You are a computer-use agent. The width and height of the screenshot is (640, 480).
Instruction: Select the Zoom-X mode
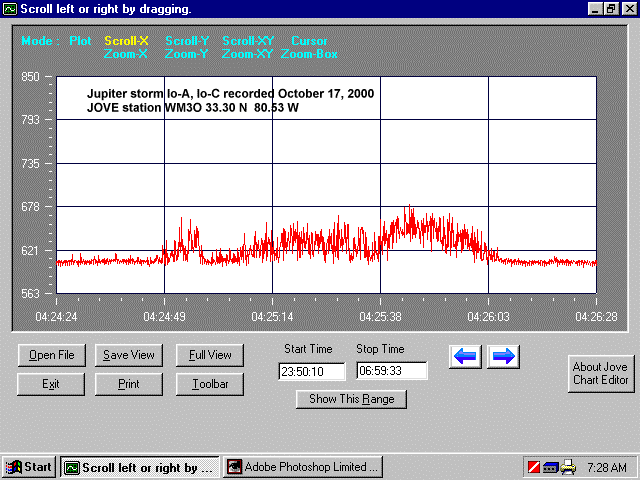(126, 54)
